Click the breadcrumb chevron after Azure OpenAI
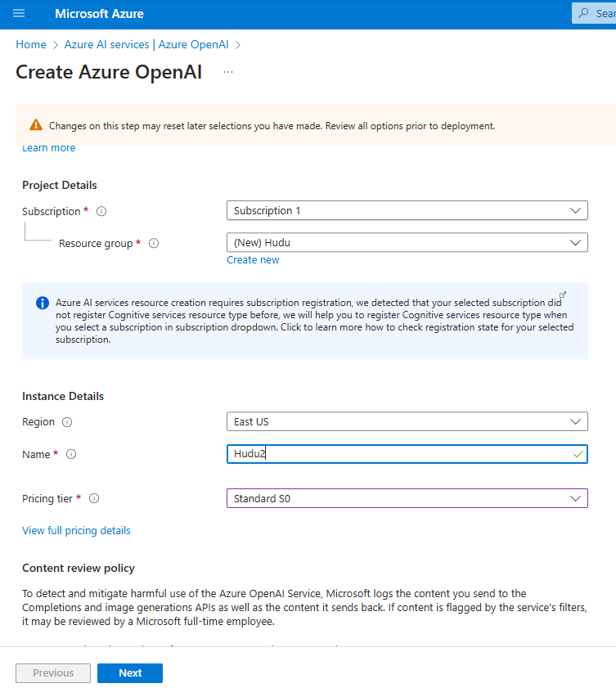 (238, 45)
